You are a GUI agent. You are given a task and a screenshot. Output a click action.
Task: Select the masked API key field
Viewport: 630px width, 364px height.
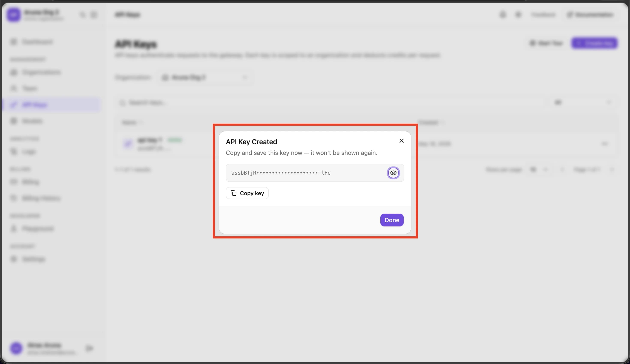pyautogui.click(x=315, y=173)
